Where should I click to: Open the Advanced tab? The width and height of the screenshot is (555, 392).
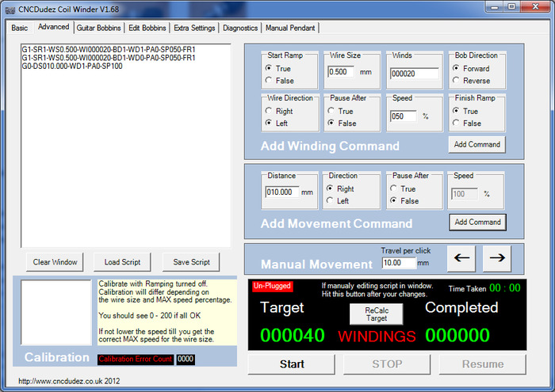53,27
